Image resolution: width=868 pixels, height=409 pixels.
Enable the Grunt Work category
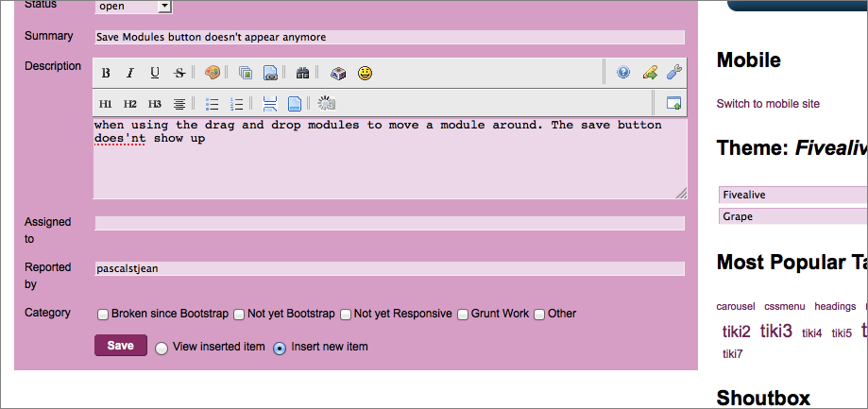(464, 315)
